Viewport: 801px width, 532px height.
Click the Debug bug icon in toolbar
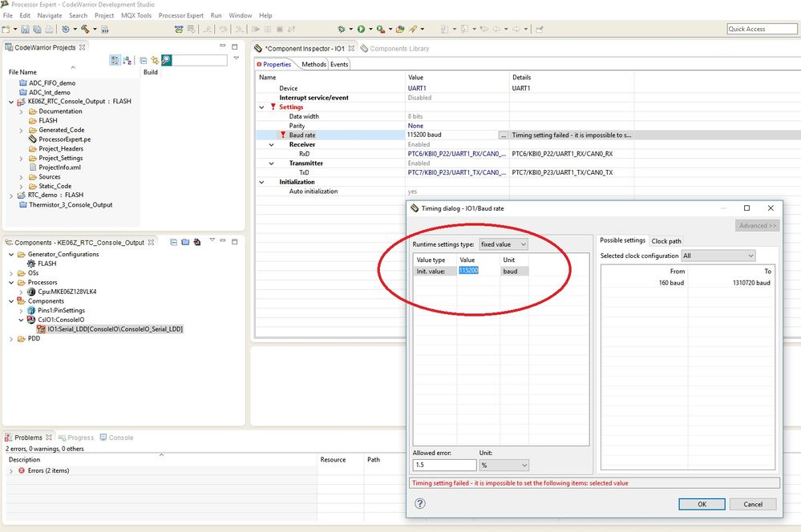pos(342,29)
